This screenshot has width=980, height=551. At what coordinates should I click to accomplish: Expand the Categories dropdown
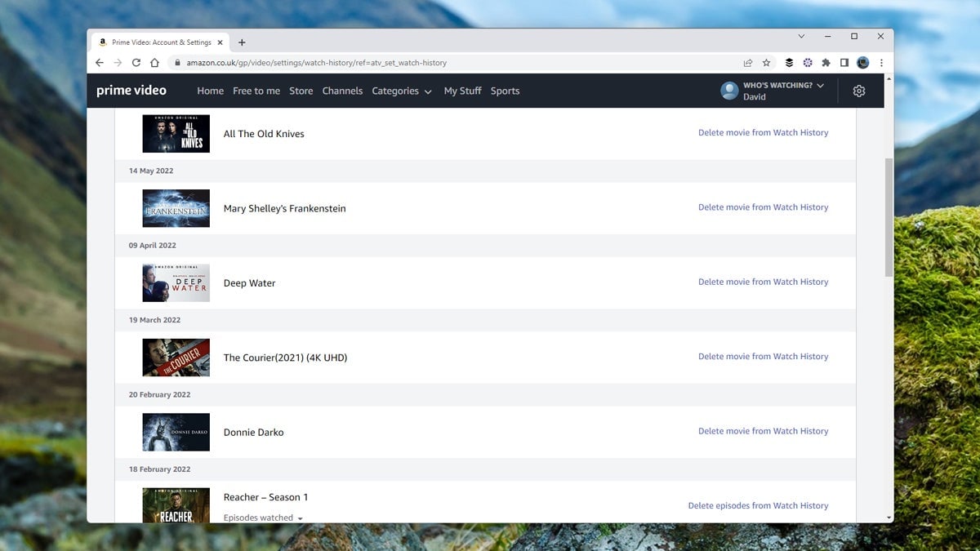pos(402,91)
